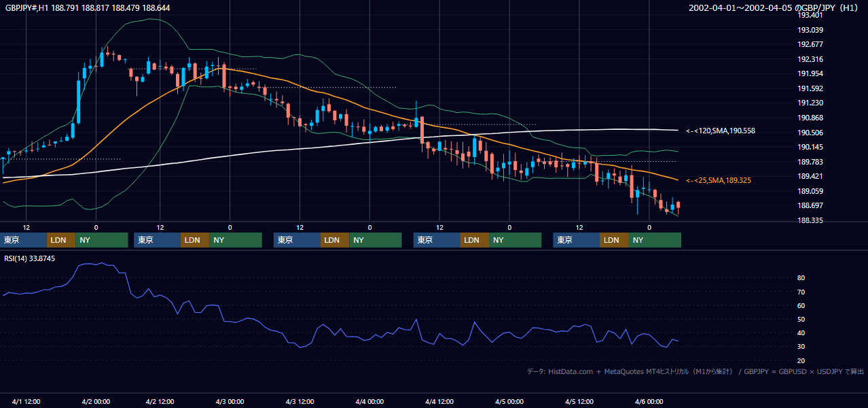The image size is (868, 408).
Task: Click the RSI(14) 33.8745 indicator label
Action: click(30, 258)
